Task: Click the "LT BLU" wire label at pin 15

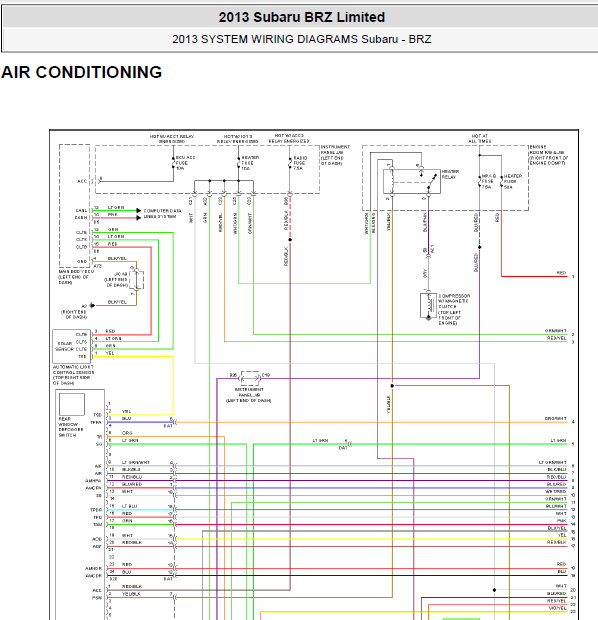Action: coord(129,506)
